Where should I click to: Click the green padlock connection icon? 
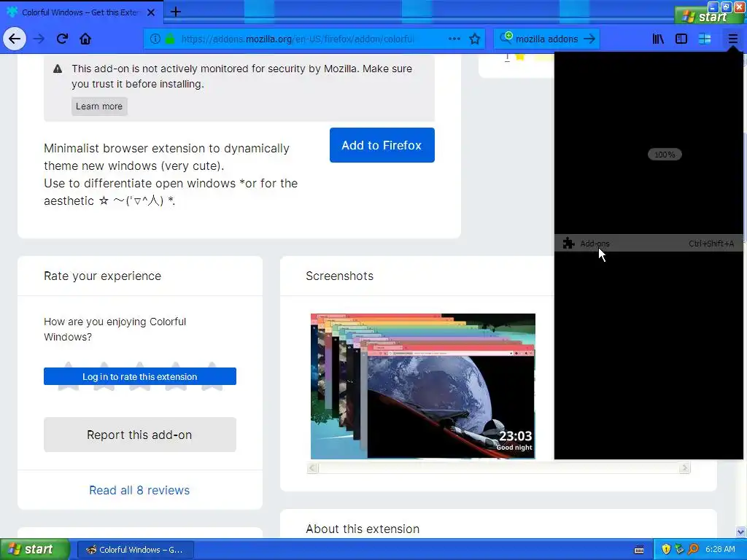(169, 39)
